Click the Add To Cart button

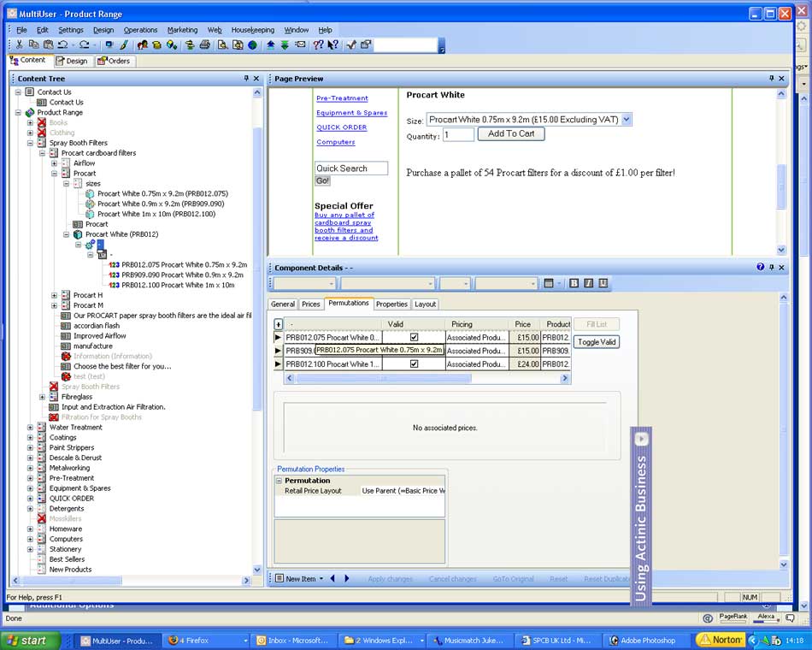coord(511,133)
